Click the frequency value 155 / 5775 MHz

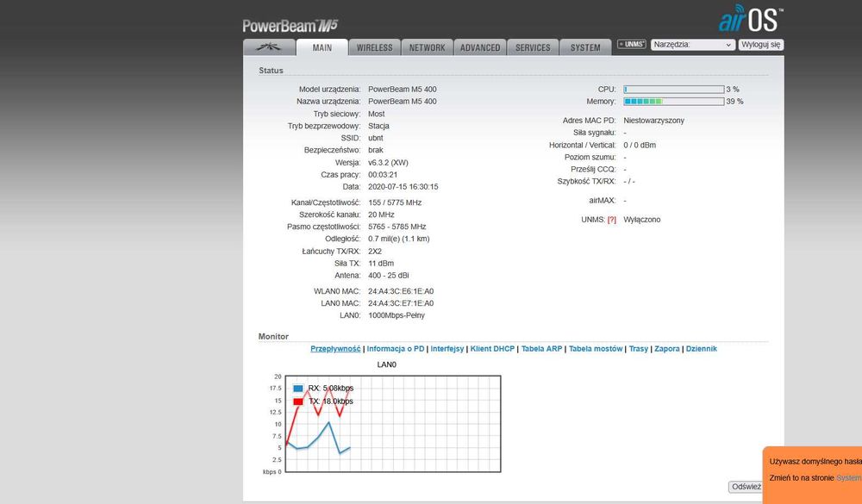(395, 202)
